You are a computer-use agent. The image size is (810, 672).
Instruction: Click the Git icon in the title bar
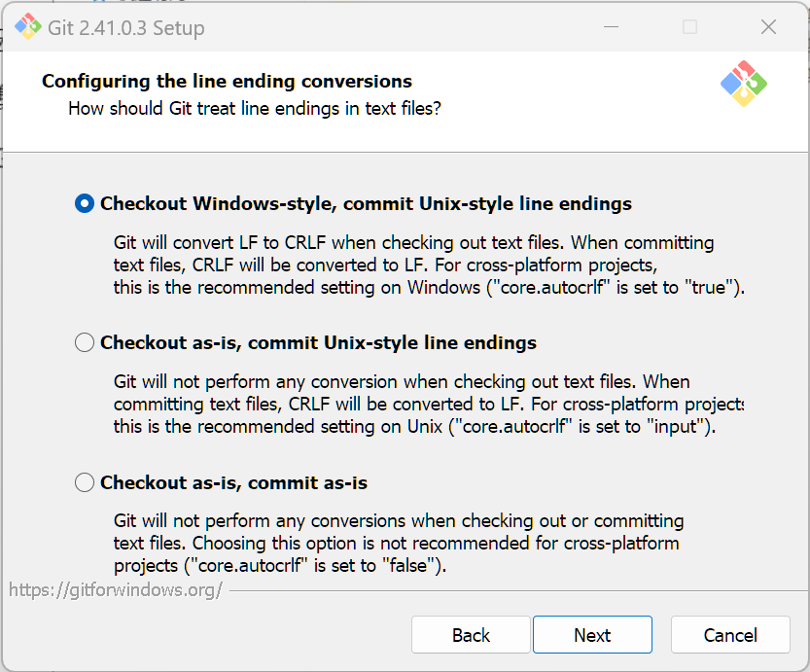pyautogui.click(x=27, y=27)
